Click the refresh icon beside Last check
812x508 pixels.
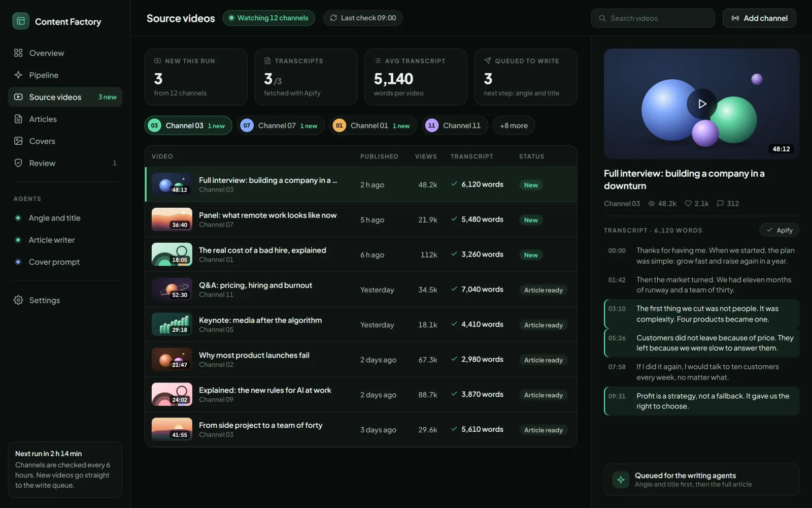[333, 18]
